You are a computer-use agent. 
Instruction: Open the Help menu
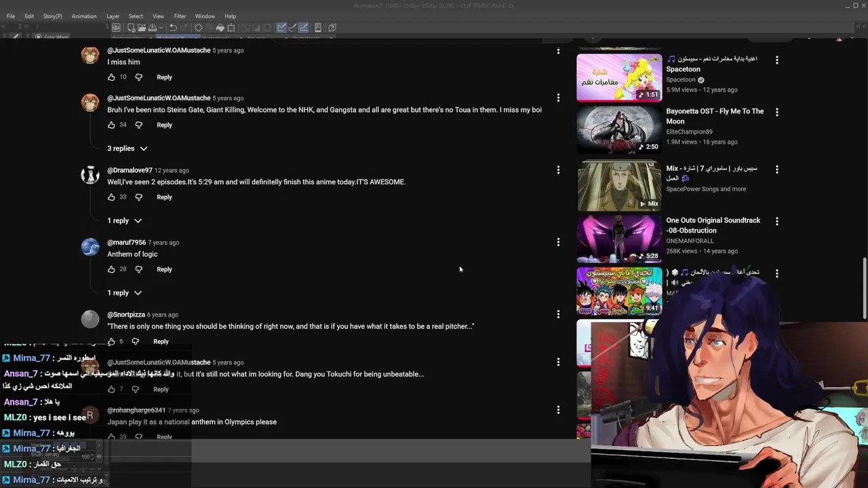pos(230,16)
